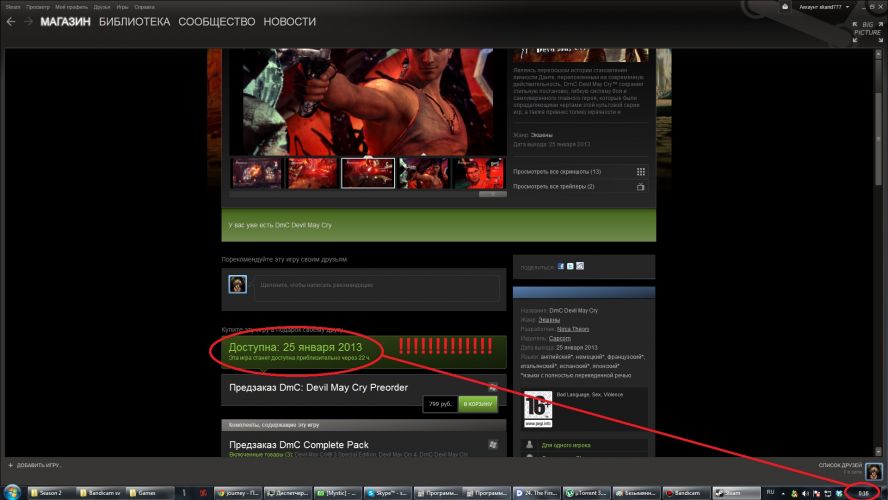The width and height of the screenshot is (888, 500).
Task: Open the Друзья menu
Action: pyautogui.click(x=102, y=7)
